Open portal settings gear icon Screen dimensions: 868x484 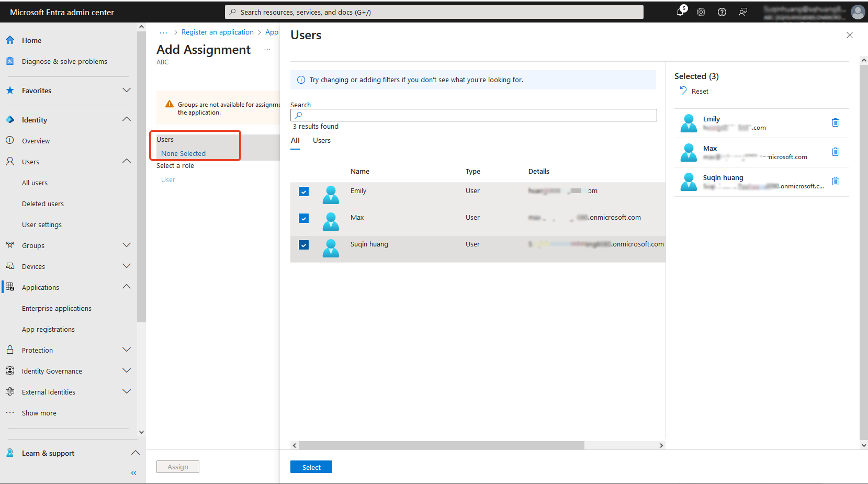pyautogui.click(x=701, y=12)
